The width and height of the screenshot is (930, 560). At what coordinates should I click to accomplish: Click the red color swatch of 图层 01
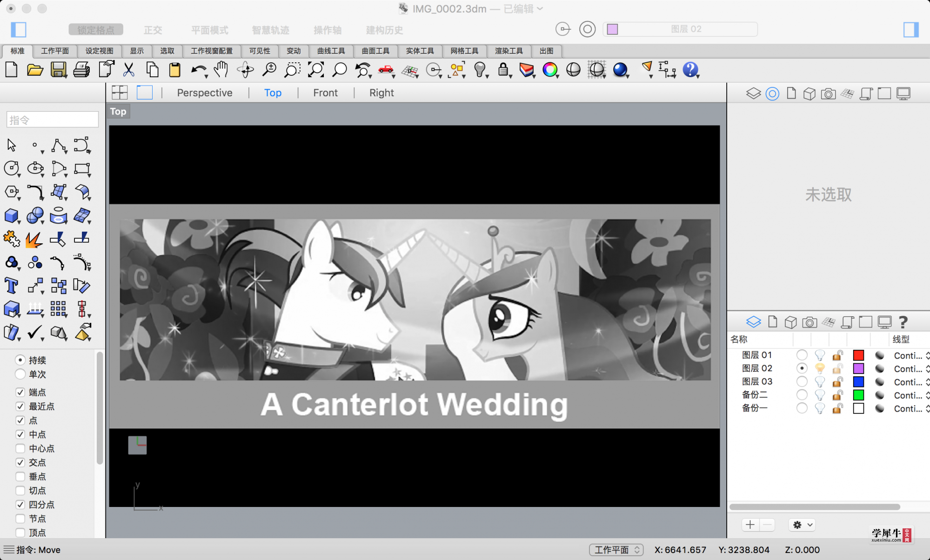pos(858,355)
